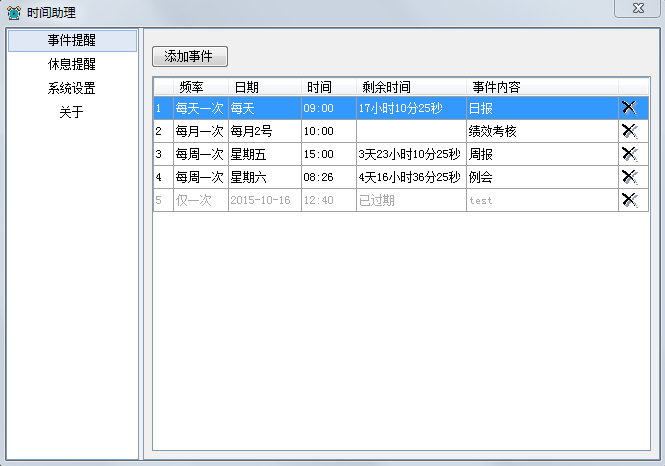Image resolution: width=665 pixels, height=466 pixels.
Task: Delete the expired test event X icon
Action: [x=629, y=200]
